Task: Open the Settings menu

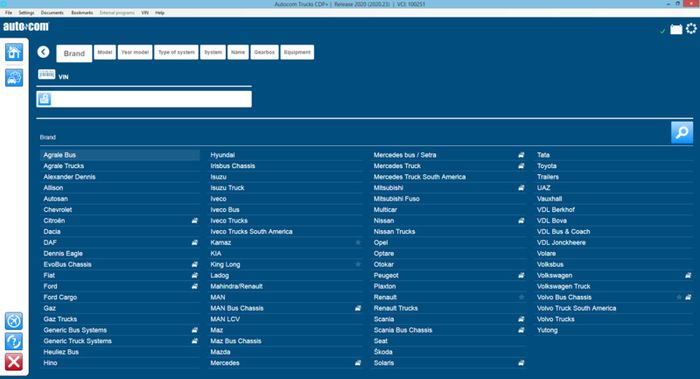Action: click(x=26, y=13)
